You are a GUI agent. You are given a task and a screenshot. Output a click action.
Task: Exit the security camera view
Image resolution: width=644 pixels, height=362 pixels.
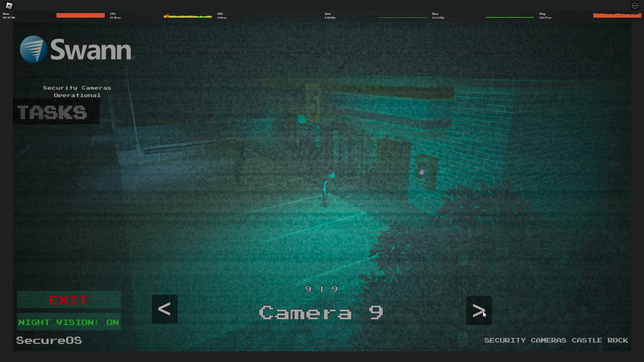[69, 300]
